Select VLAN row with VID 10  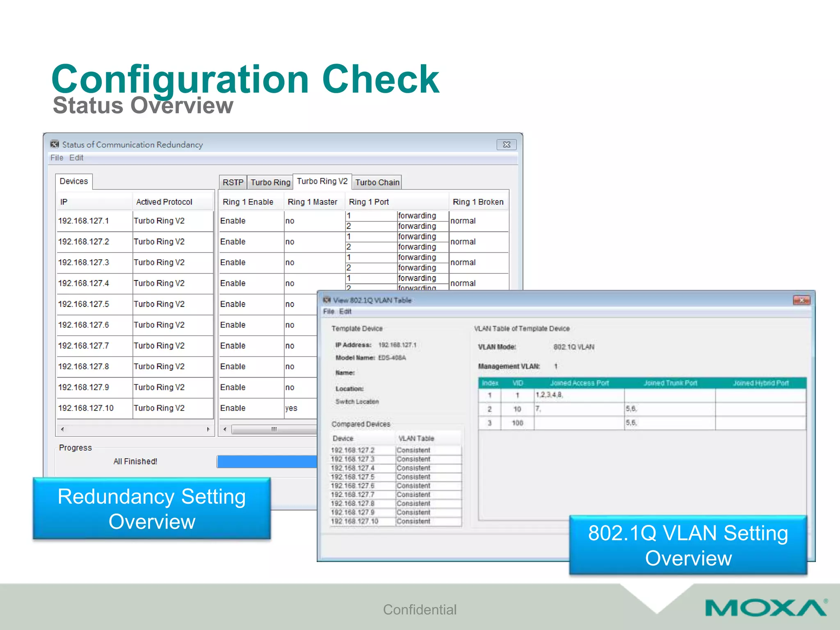(642, 409)
